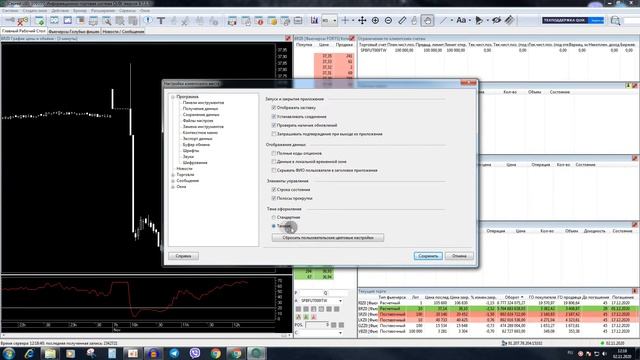Open the dropdown arrow next to line tool
Viewport: 640px width, 360px height.
pyautogui.click(x=451, y=20)
